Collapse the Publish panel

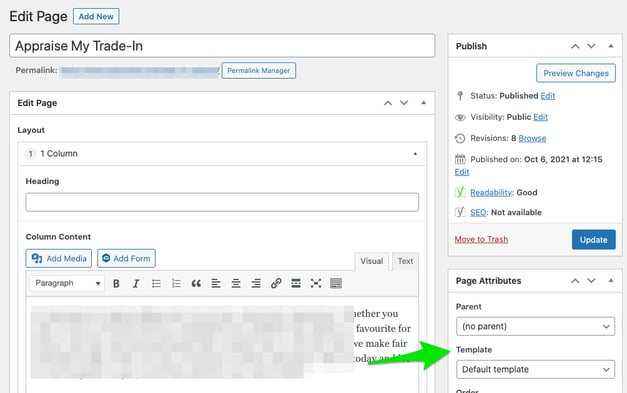coord(611,46)
